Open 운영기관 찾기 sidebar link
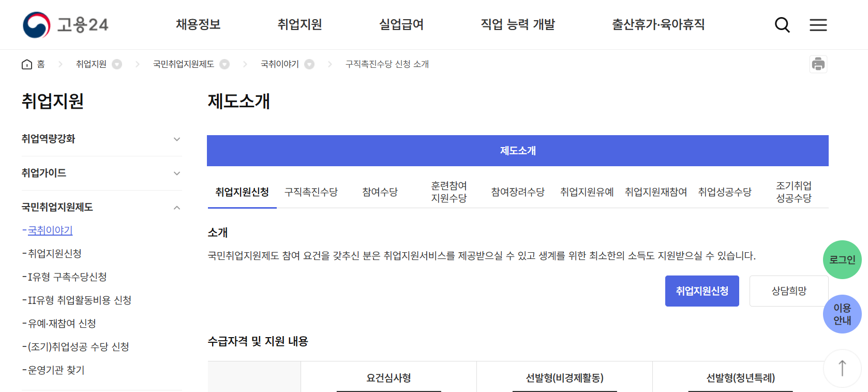The image size is (868, 392). [56, 370]
